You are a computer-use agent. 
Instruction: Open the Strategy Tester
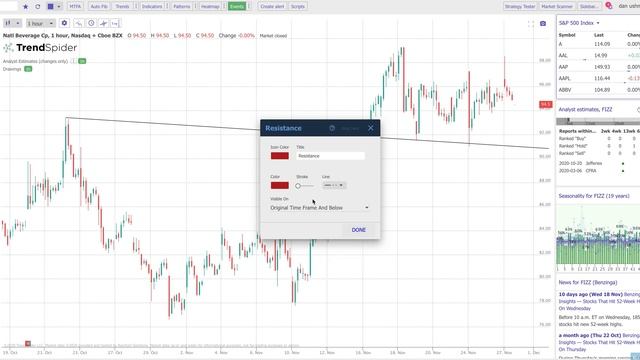click(520, 7)
